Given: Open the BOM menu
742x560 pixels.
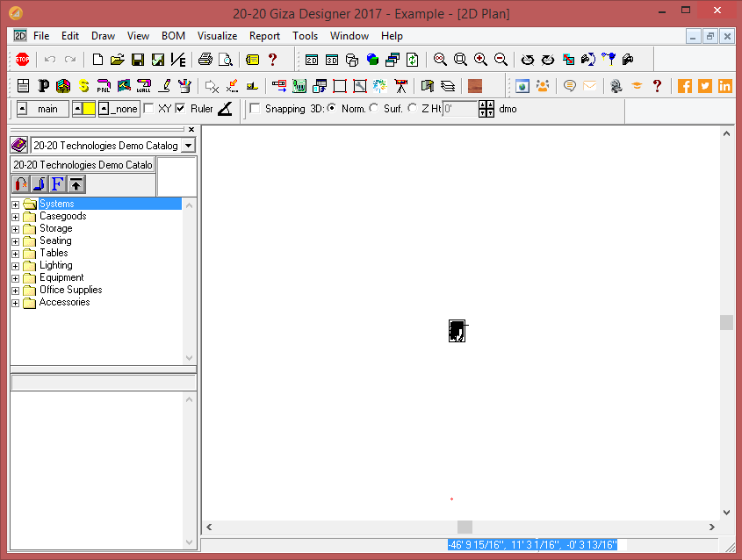Looking at the screenshot, I should 173,36.
